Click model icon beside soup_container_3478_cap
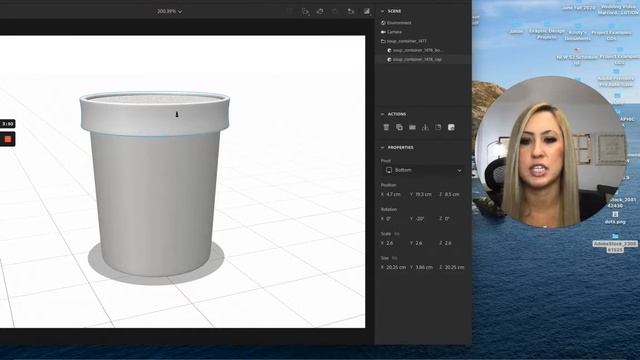The height and width of the screenshot is (360, 640). pos(389,60)
